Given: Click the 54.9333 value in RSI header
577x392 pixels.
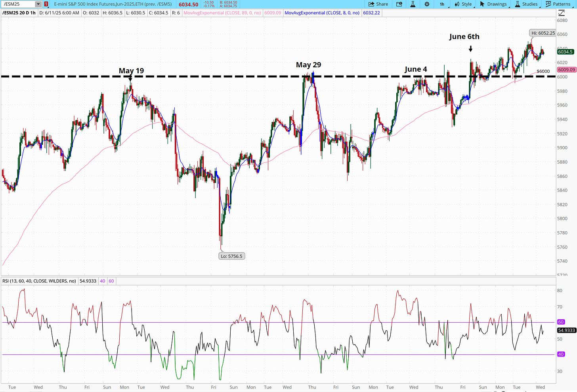Looking at the screenshot, I should coord(88,281).
